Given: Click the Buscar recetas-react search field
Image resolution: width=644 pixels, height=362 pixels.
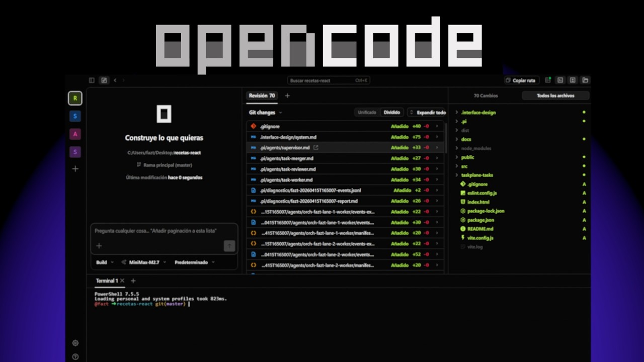Looking at the screenshot, I should [x=329, y=80].
